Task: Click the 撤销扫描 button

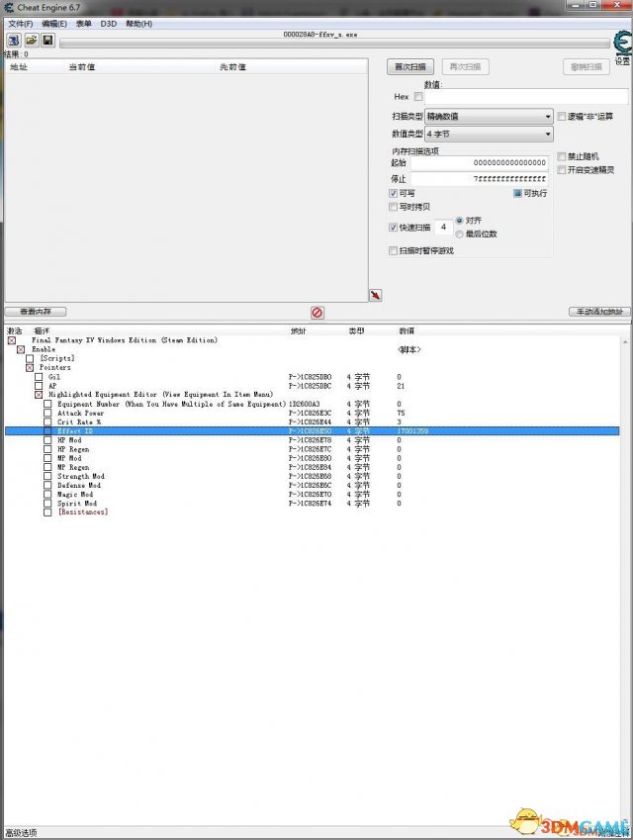Action: tap(587, 67)
